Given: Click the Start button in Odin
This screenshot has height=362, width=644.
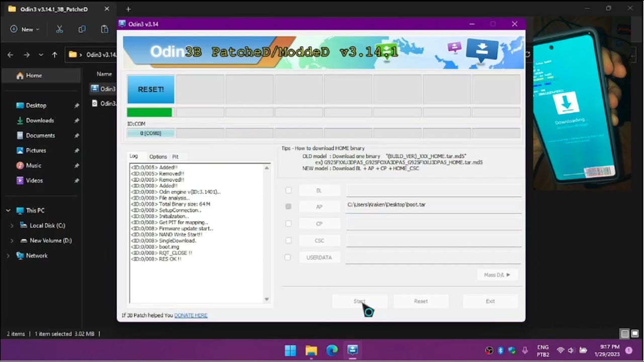Looking at the screenshot, I should (360, 301).
